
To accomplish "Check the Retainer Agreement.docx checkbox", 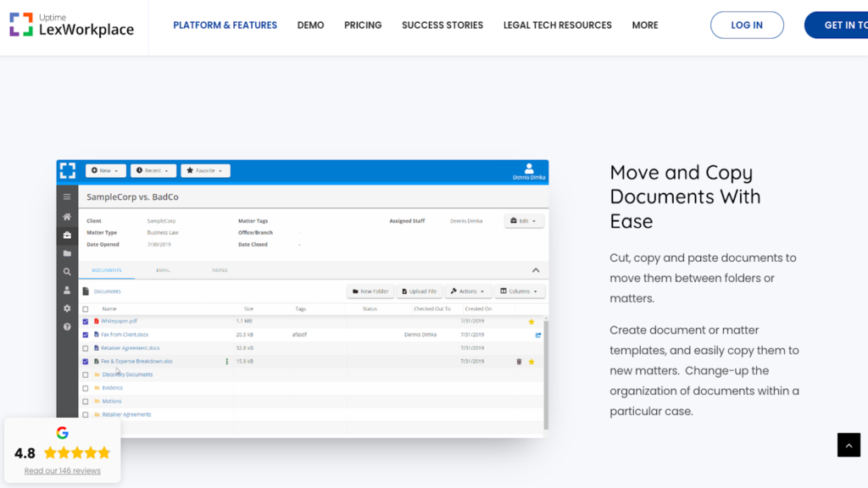I will tap(85, 348).
